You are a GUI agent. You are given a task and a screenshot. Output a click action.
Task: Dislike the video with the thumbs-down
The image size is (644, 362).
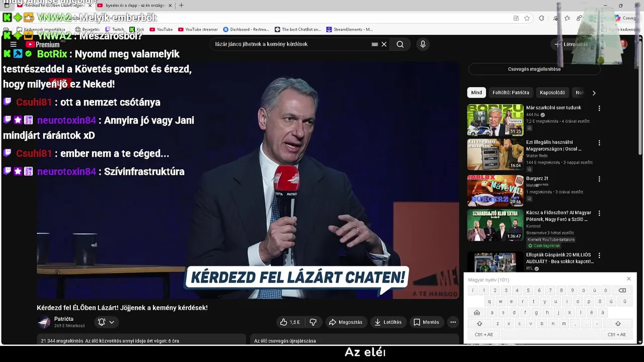(x=313, y=322)
